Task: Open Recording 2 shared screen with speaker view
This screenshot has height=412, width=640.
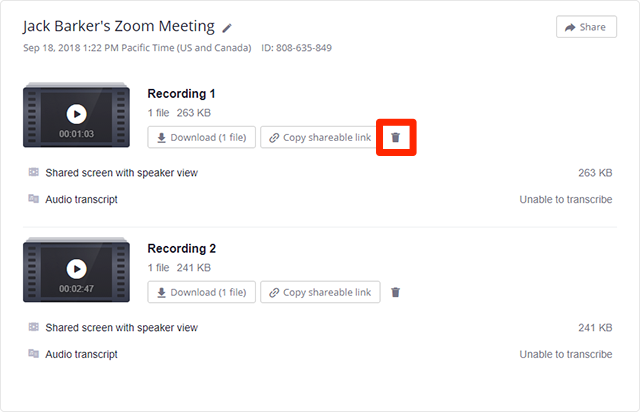Action: (x=121, y=327)
